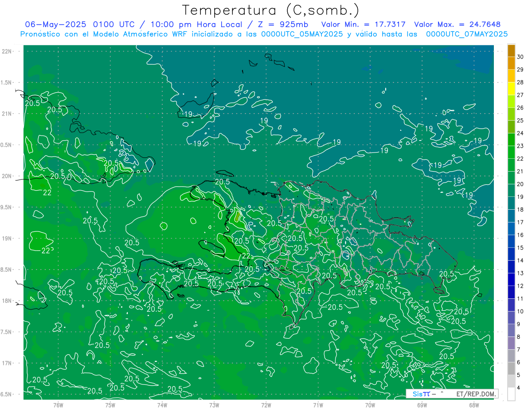Viewport: 532px width, 411px height.
Task: Click color scale label '4'
Action: 519,388
